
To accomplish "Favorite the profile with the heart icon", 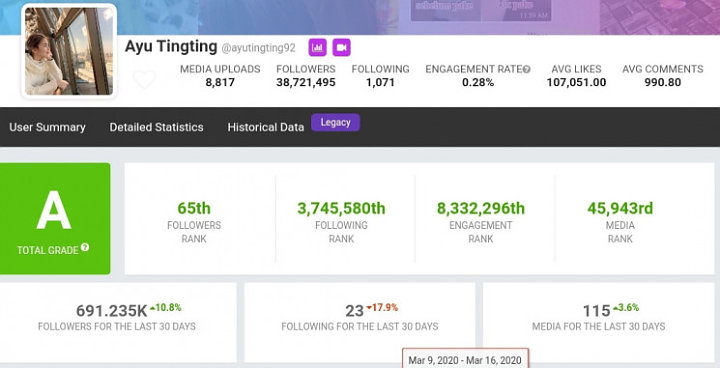I will 144,79.
